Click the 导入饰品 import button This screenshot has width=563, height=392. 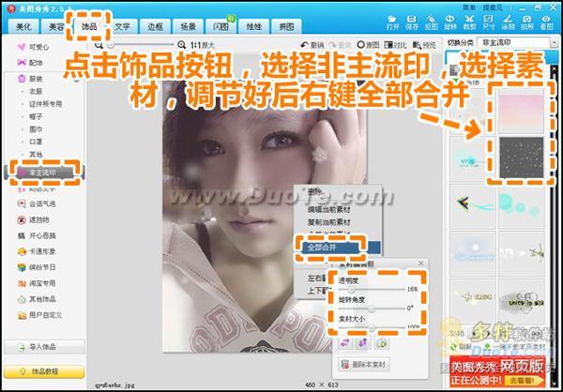[x=44, y=347]
